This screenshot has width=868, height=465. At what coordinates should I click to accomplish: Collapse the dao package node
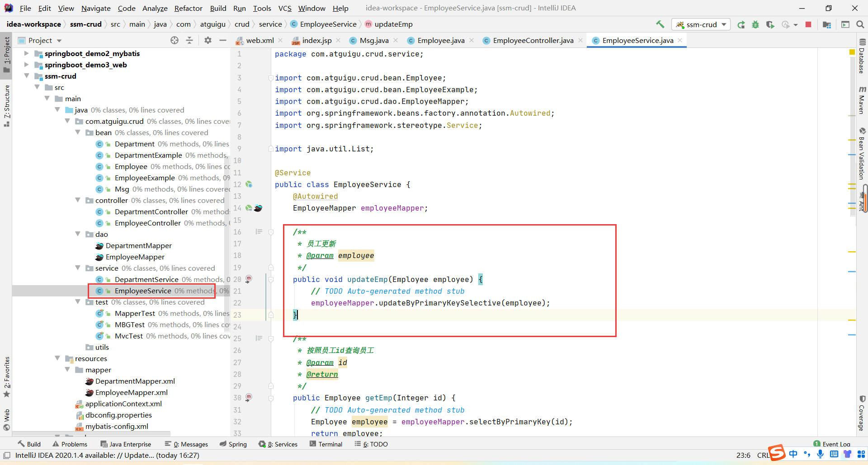coord(78,234)
